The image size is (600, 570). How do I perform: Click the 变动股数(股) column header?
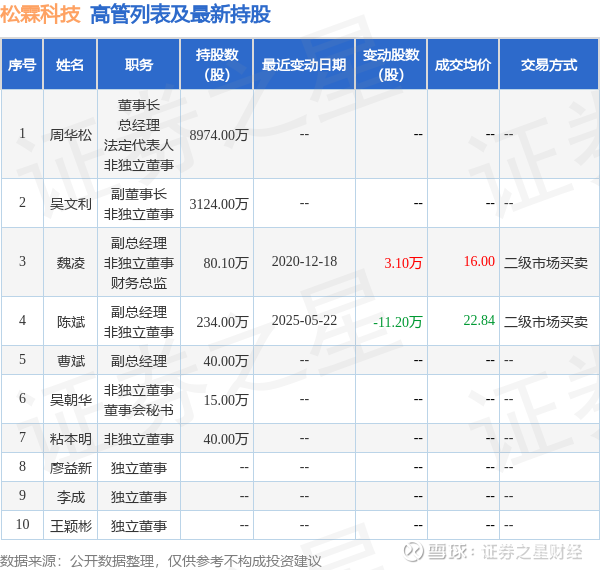pos(391,65)
